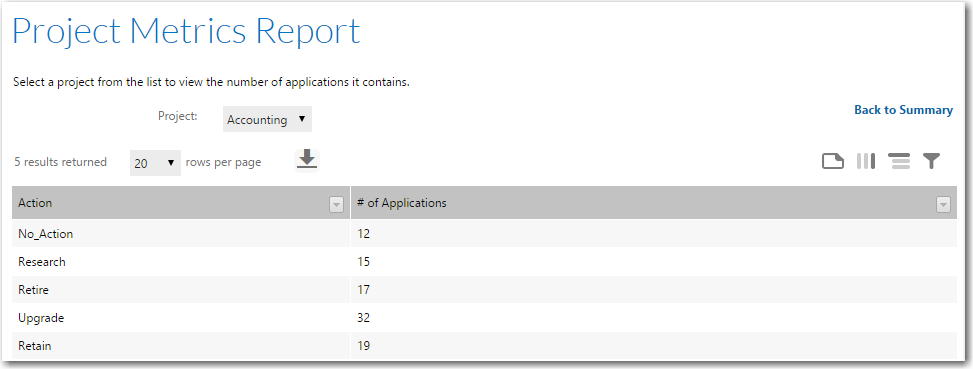Open the filter funnel icon

click(x=931, y=161)
